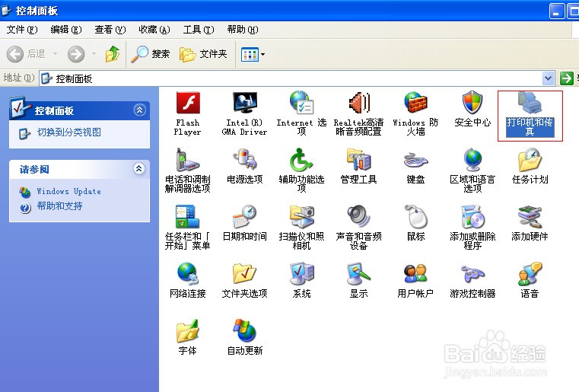This screenshot has width=579, height=392.
Task: Collapse the 请参阅 sidebar panel
Action: (x=138, y=169)
